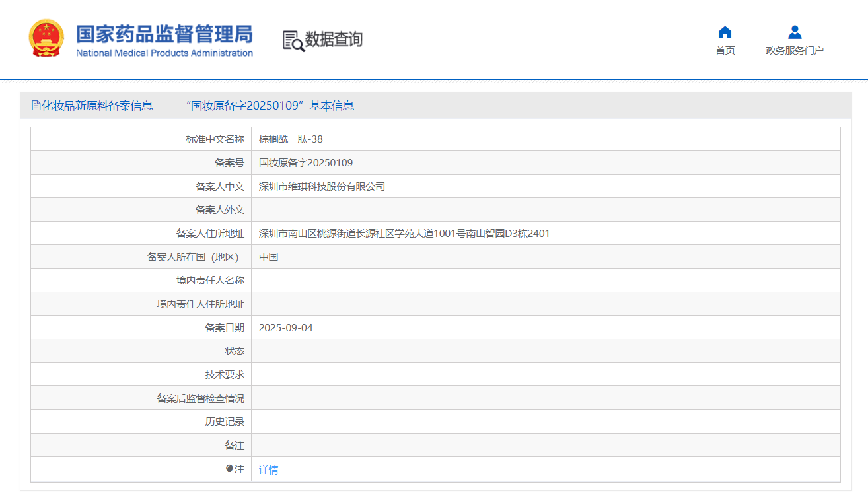This screenshot has height=501, width=868.
Task: Click the 数据查询 heading text
Action: [x=334, y=40]
